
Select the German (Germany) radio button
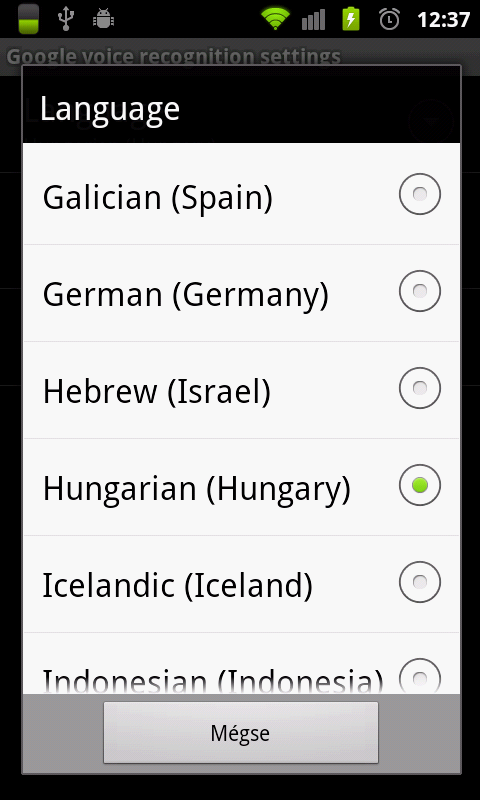click(x=420, y=291)
